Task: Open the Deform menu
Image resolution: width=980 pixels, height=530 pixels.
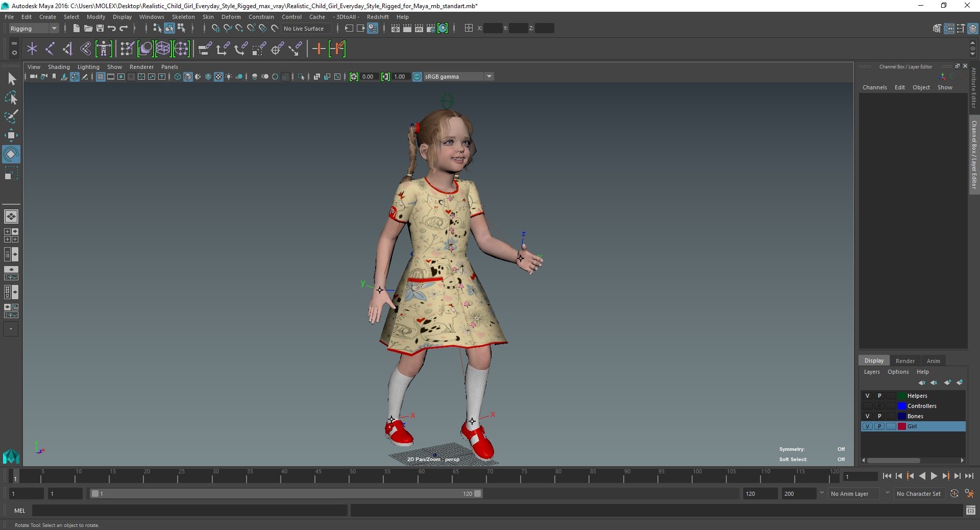Action: [231, 17]
